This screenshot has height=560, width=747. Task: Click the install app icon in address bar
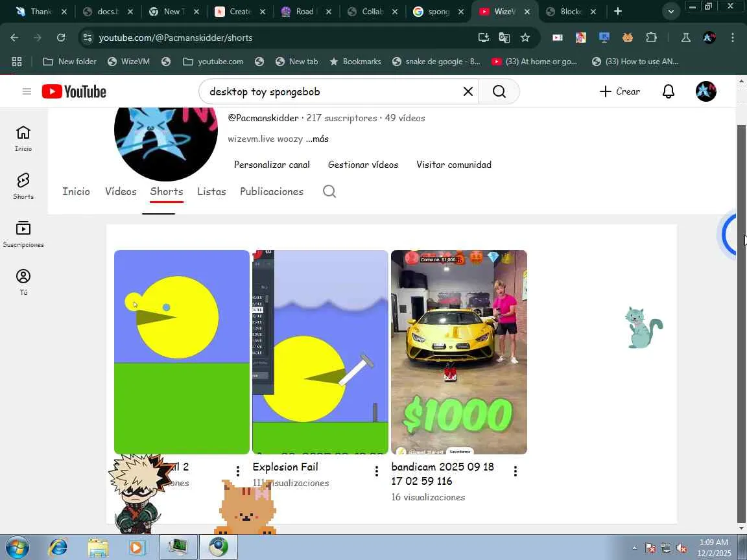pos(483,38)
